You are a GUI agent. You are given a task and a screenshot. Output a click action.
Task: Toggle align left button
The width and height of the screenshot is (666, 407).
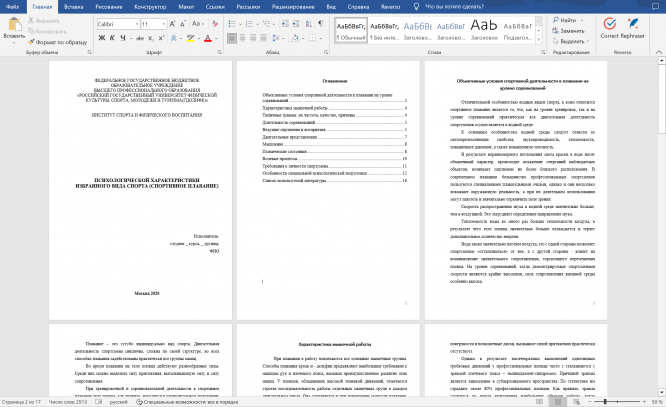tap(232, 38)
